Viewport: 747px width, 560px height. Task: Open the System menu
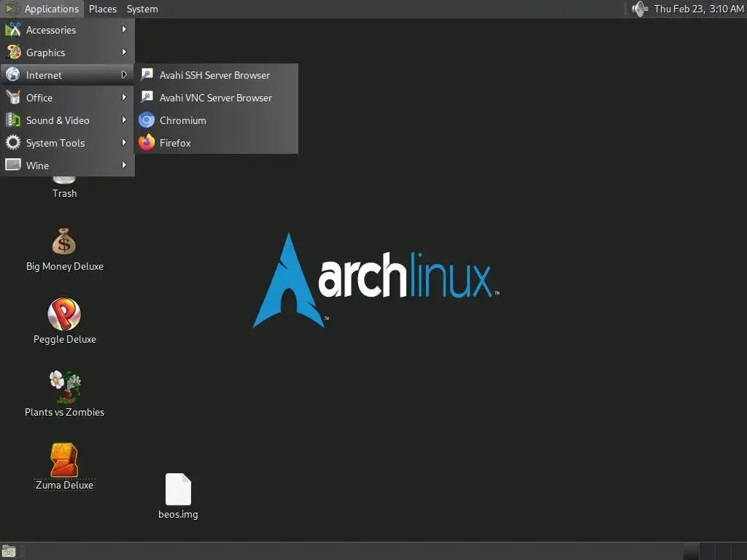(142, 9)
